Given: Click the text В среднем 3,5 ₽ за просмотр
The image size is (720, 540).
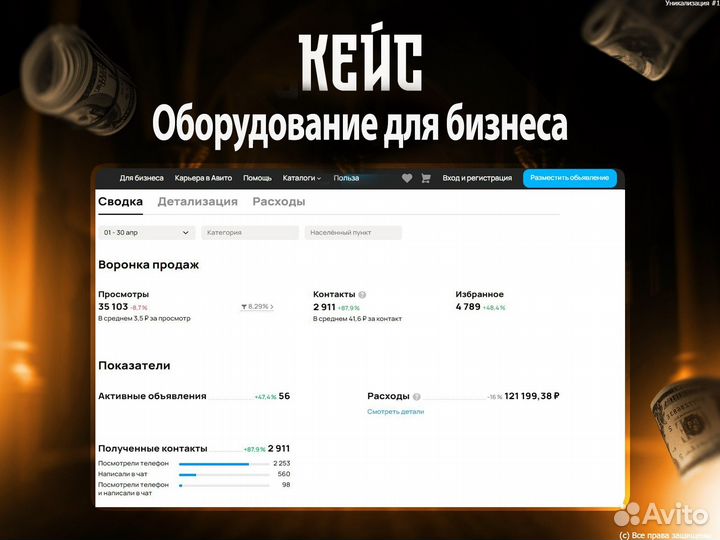Looking at the screenshot, I should click(144, 318).
